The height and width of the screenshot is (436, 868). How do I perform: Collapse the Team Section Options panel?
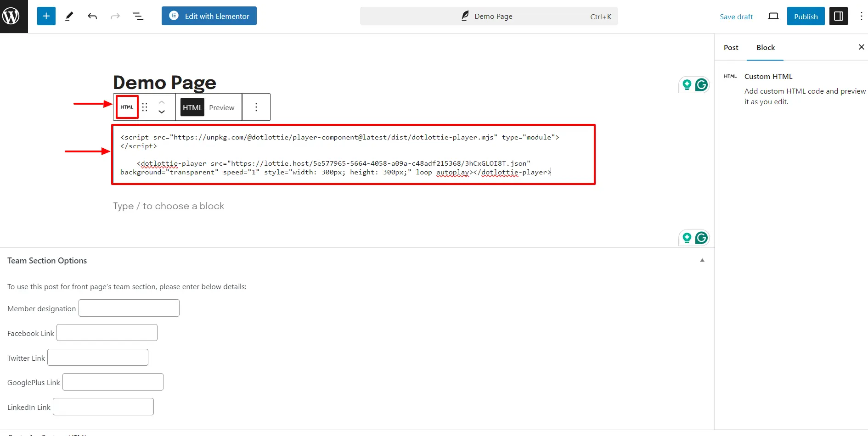tap(702, 260)
